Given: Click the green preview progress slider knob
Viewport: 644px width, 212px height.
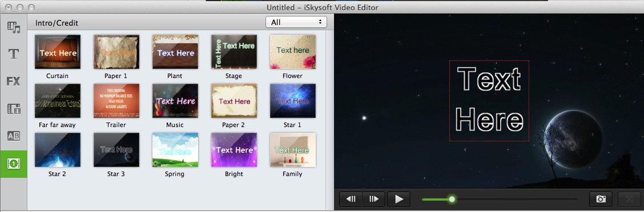Looking at the screenshot, I should tap(452, 199).
